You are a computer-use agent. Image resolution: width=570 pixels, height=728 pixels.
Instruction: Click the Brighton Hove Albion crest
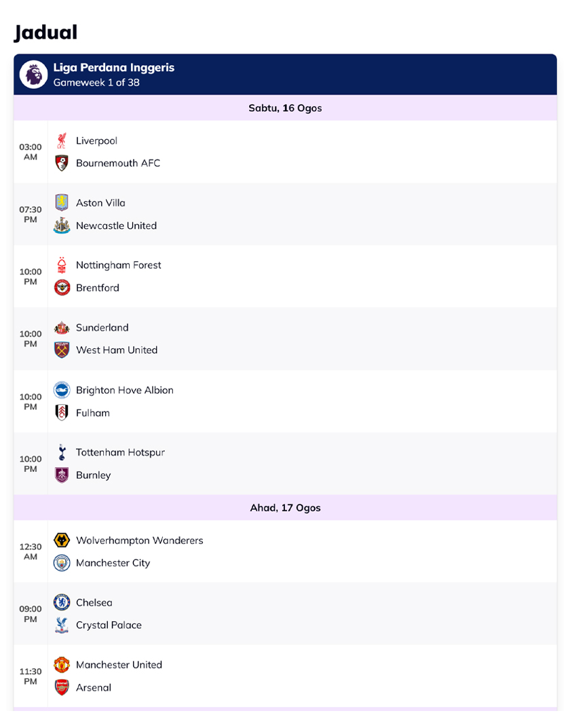coord(62,390)
